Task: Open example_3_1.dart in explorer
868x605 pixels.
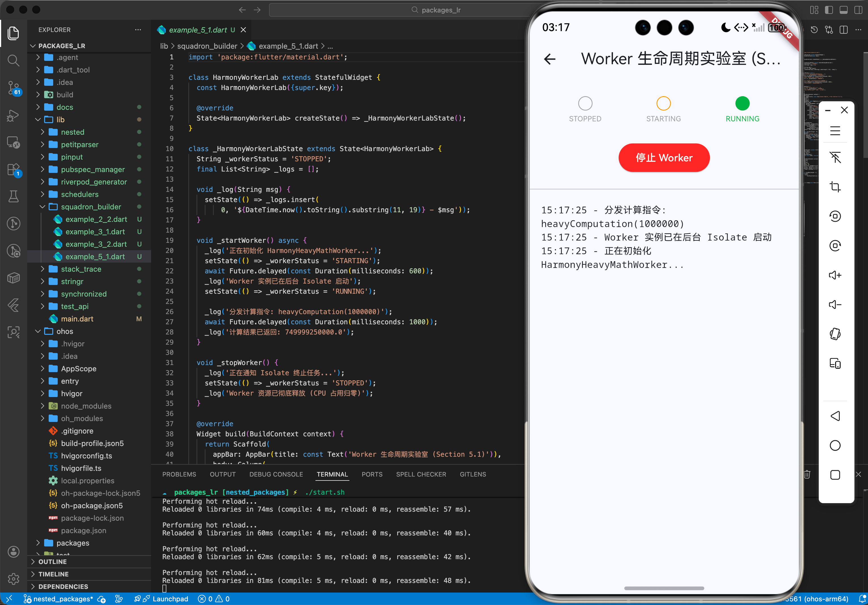Action: point(95,232)
